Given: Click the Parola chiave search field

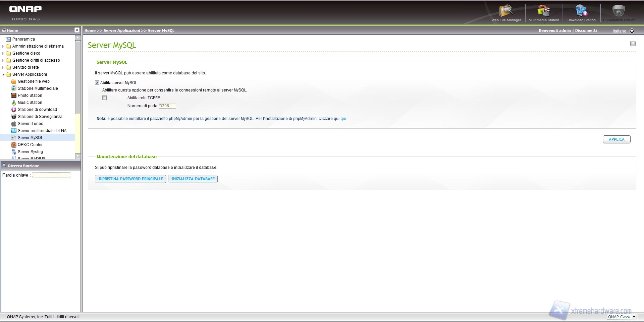Looking at the screenshot, I should (x=51, y=175).
